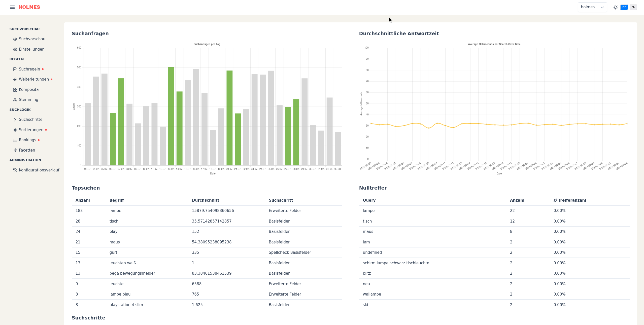The height and width of the screenshot is (325, 644).
Task: Click the HOLMES logo
Action: click(29, 7)
